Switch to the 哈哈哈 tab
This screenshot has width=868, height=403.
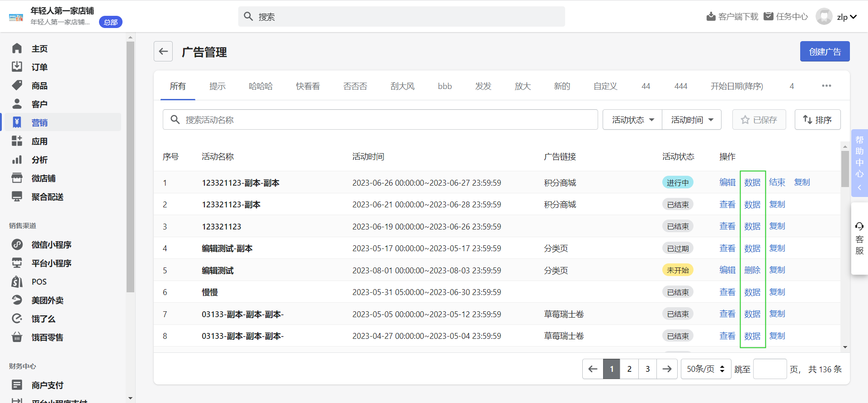261,86
